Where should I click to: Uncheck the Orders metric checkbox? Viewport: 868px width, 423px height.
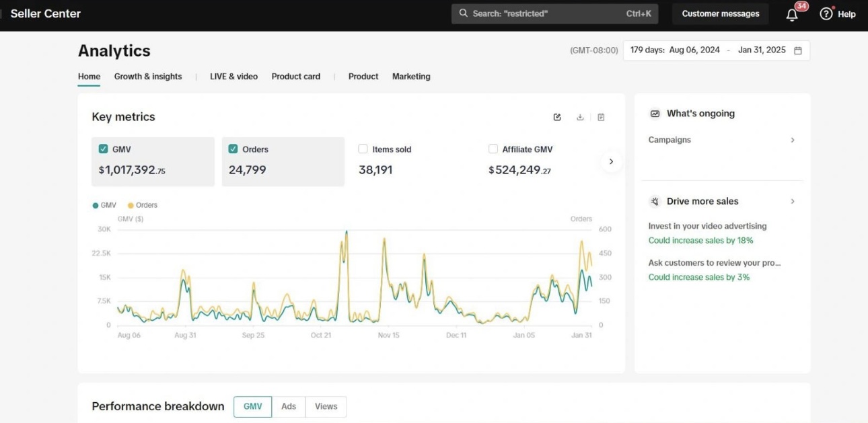pyautogui.click(x=233, y=149)
